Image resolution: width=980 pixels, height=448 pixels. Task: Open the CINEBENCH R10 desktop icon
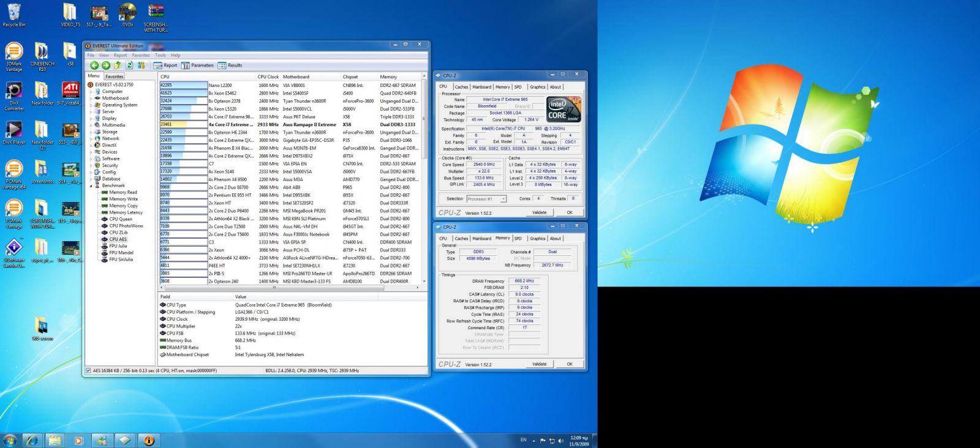(x=42, y=58)
